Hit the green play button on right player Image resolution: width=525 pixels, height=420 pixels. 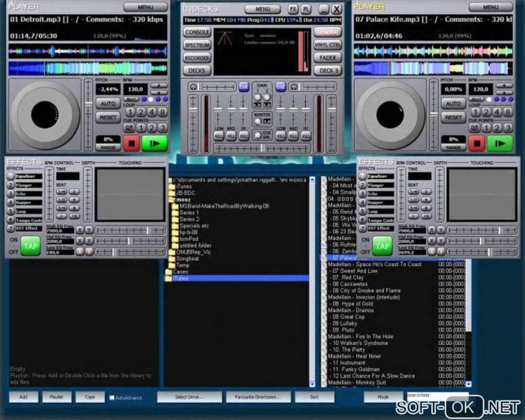click(500, 144)
